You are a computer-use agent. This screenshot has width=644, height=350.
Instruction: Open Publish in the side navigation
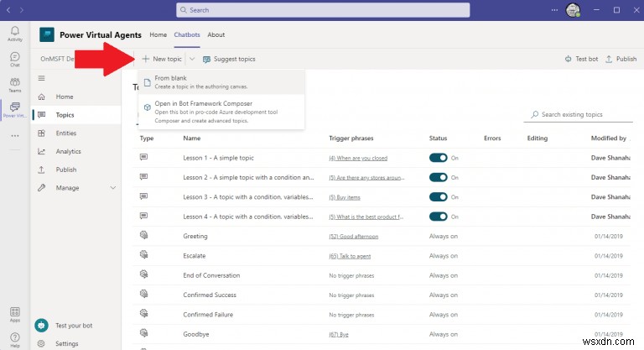pos(76,170)
